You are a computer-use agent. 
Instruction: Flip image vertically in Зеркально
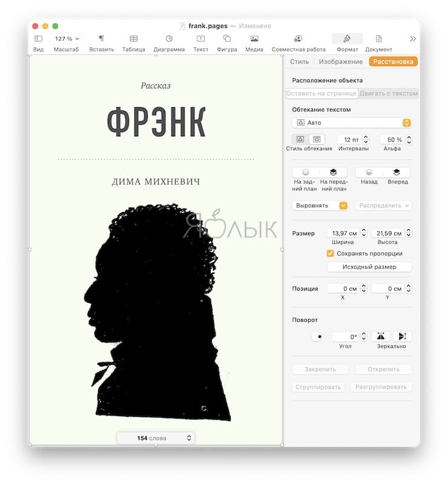(x=403, y=336)
